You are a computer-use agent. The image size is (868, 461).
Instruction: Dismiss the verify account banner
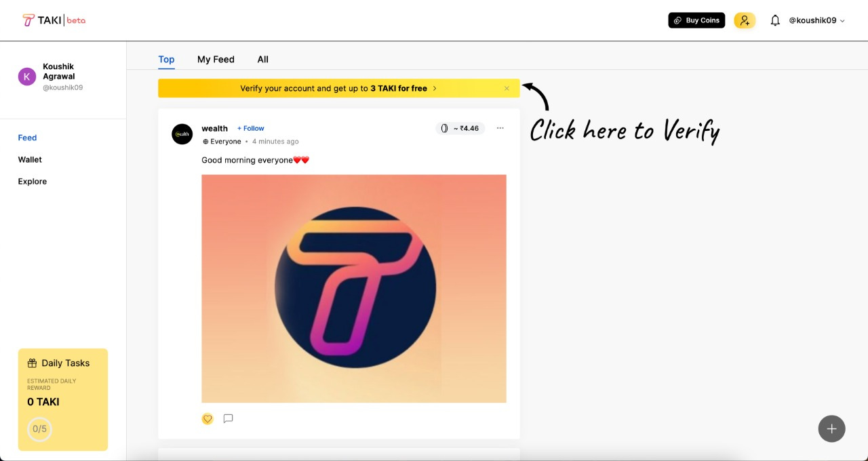coord(507,88)
